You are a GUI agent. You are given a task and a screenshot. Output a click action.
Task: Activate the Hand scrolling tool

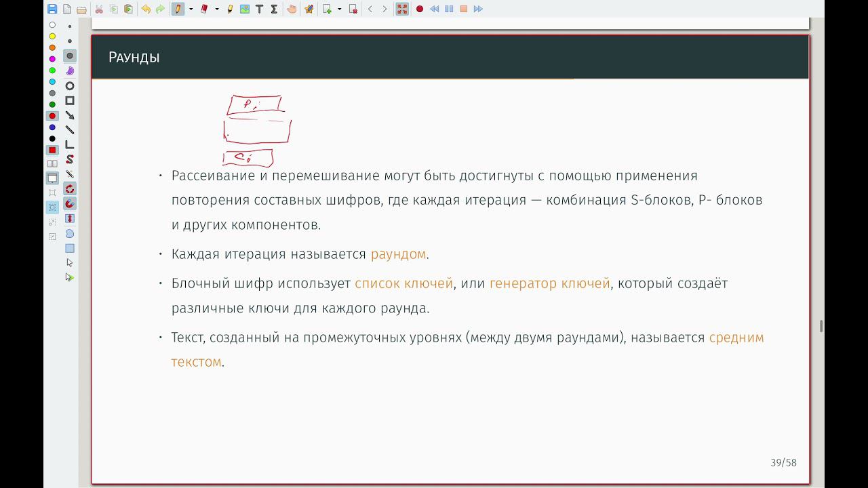point(292,9)
